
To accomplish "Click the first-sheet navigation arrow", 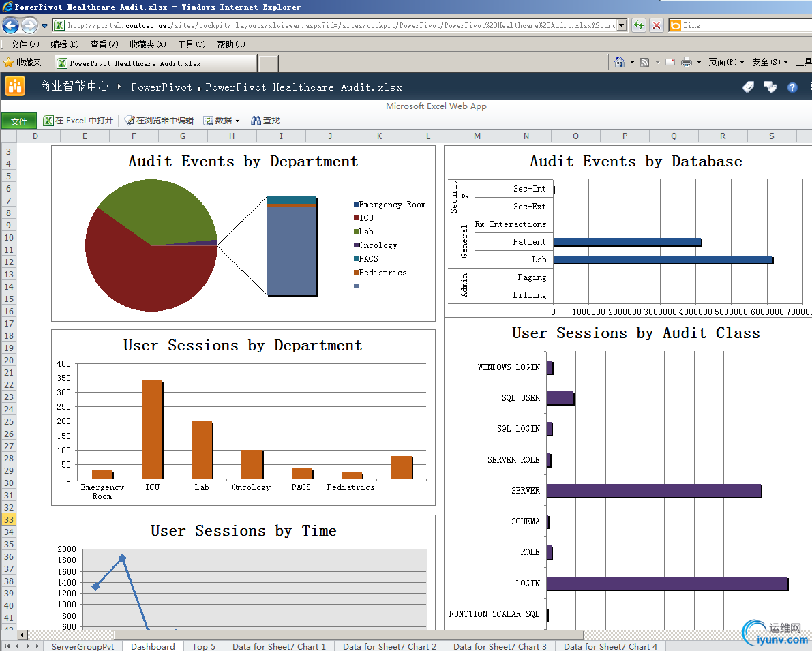I will (7, 646).
